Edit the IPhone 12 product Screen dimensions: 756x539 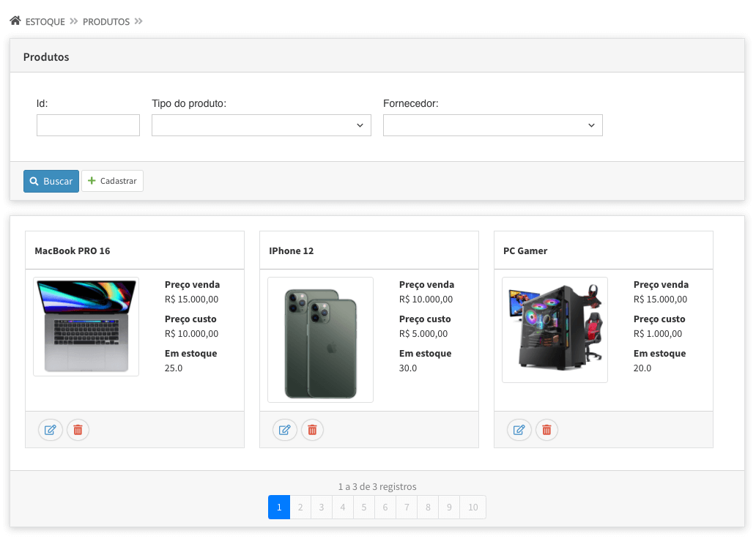(284, 430)
